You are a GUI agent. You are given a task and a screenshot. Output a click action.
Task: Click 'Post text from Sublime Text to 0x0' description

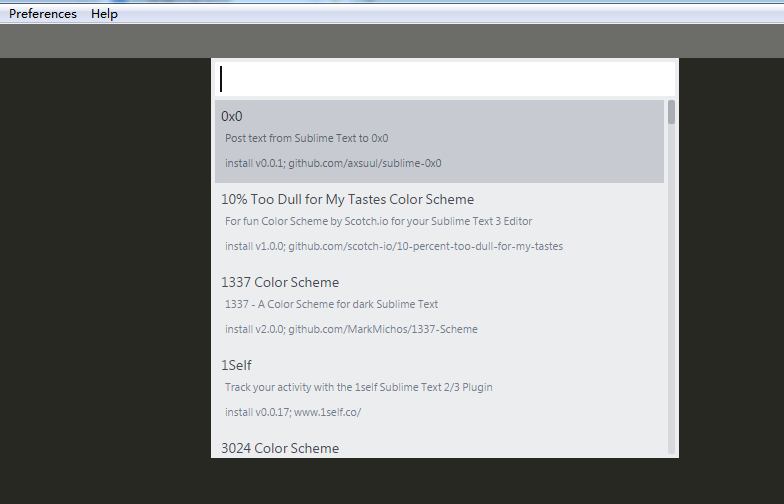coord(306,138)
